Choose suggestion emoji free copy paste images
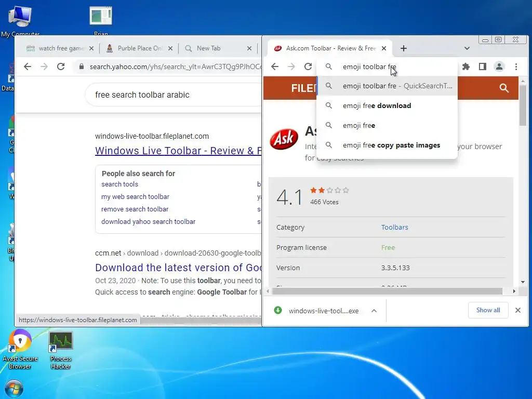Screen dimensions: 532x399 [x=387, y=145]
